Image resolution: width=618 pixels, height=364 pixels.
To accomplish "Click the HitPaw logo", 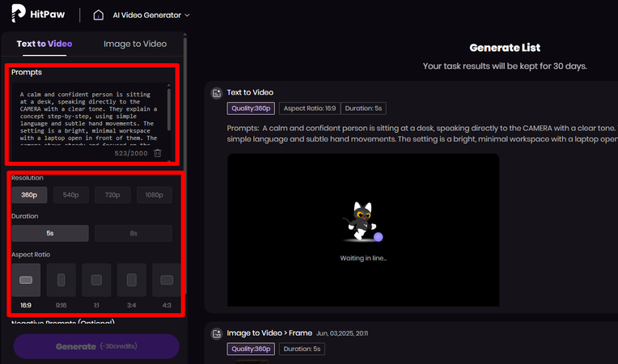I will tap(38, 15).
